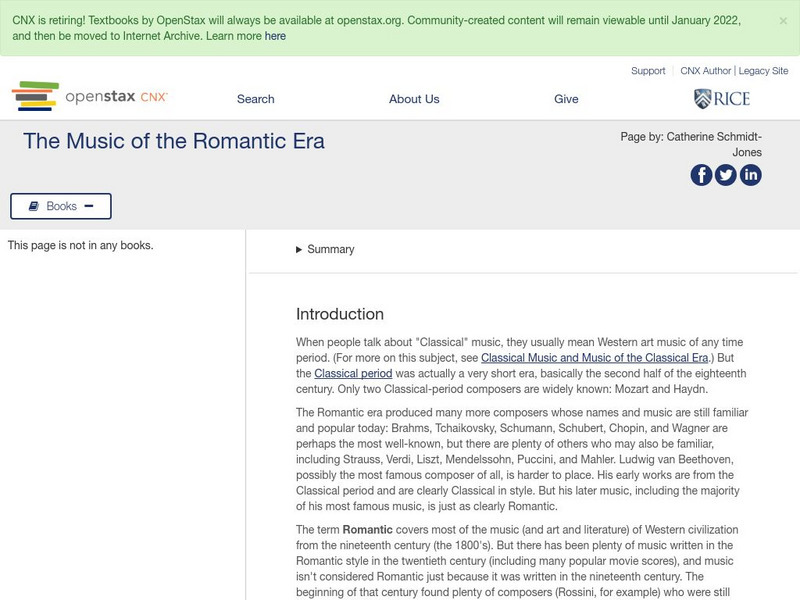Open the Search menu item

coord(254,99)
